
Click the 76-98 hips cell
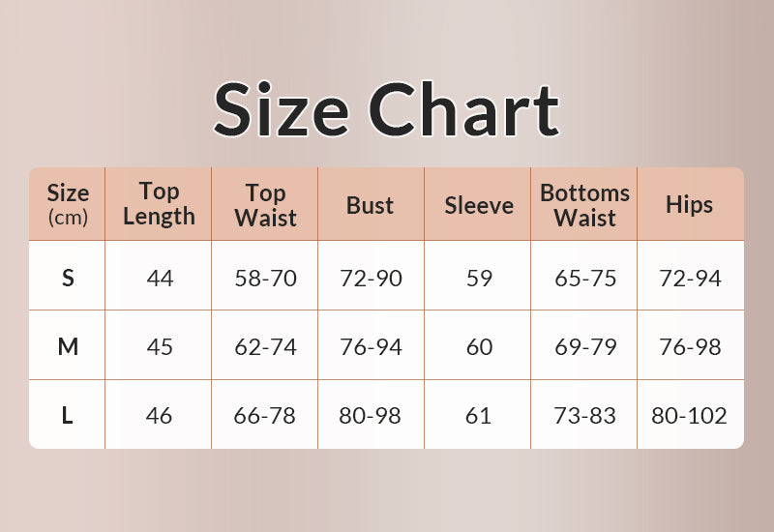point(689,346)
